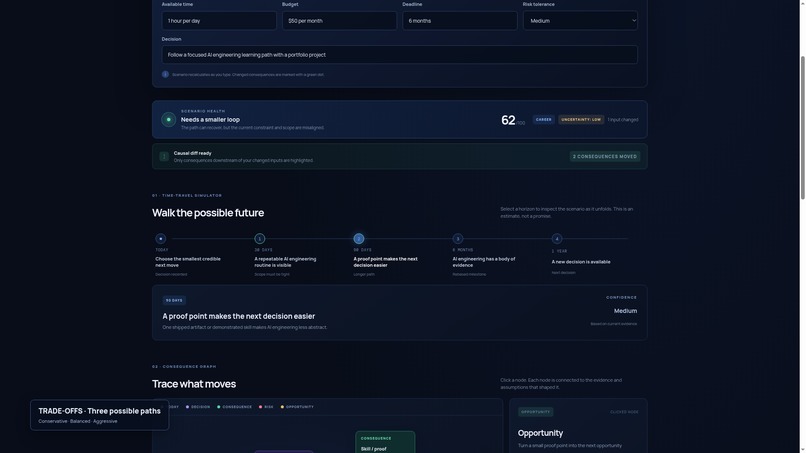Click the Available time input field
Image resolution: width=806 pixels, height=453 pixels.
219,21
